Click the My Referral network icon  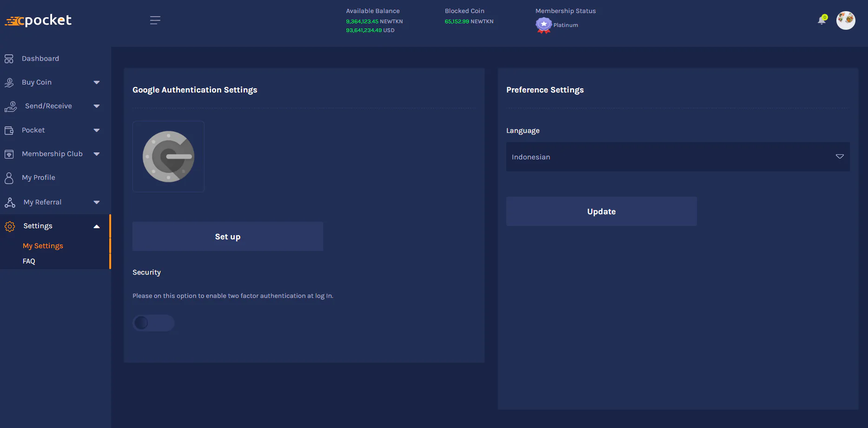[x=10, y=202]
